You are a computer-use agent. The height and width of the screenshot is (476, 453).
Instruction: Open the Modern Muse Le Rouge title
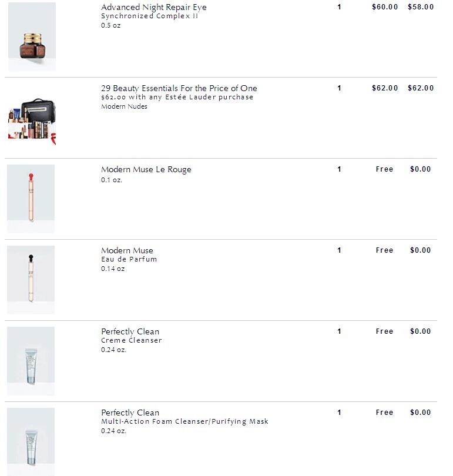click(146, 169)
